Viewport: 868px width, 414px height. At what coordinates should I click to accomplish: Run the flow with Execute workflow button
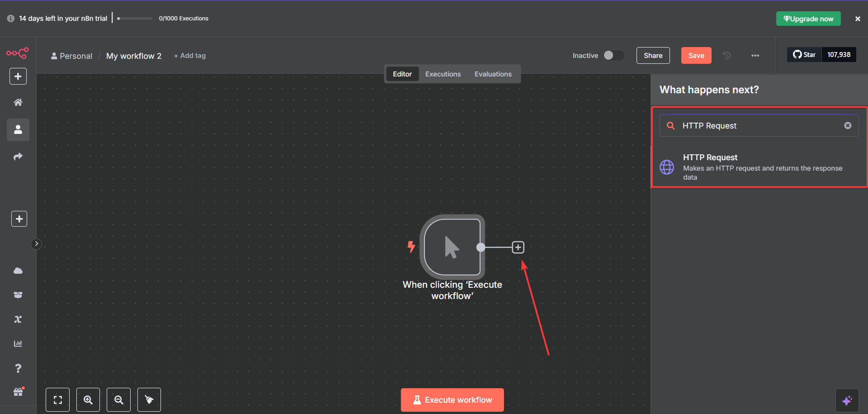pos(452,400)
